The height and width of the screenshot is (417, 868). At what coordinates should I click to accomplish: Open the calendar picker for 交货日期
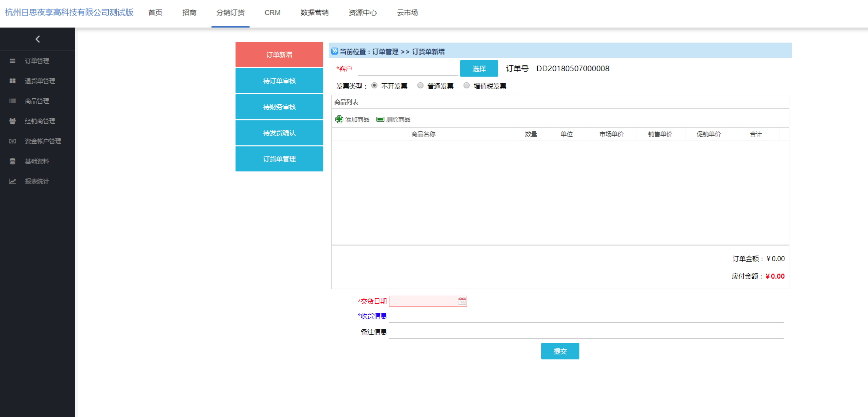(x=462, y=301)
